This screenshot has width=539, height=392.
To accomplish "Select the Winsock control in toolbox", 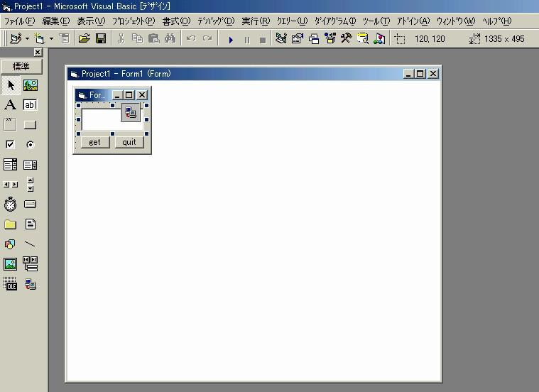I will click(31, 284).
